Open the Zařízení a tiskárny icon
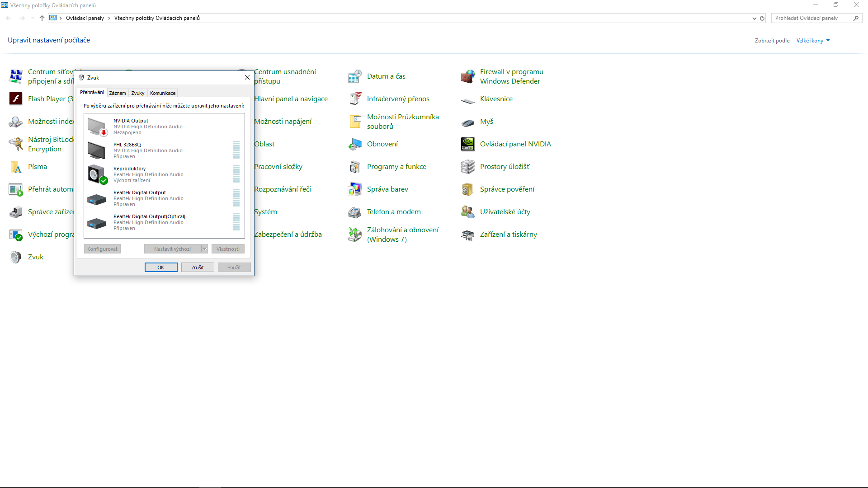 [468, 235]
